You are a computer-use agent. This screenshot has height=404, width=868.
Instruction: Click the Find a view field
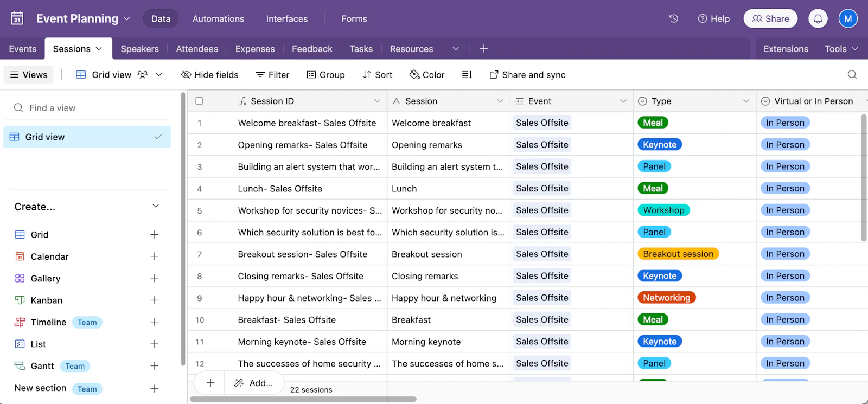coord(87,108)
